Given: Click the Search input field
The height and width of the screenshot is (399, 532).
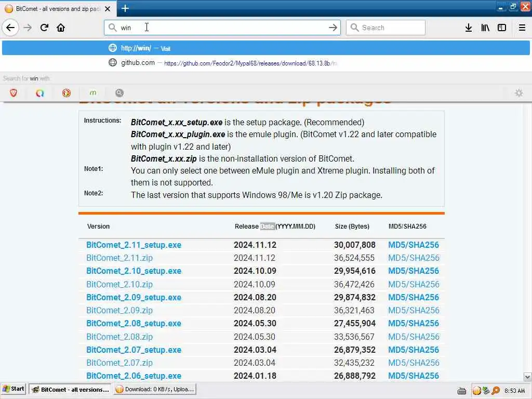Looking at the screenshot, I should (x=385, y=28).
